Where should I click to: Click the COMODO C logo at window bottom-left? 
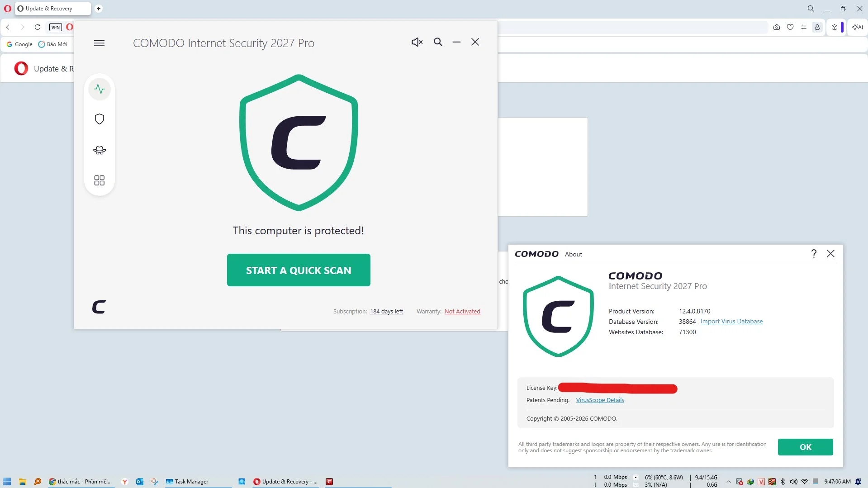click(x=99, y=307)
